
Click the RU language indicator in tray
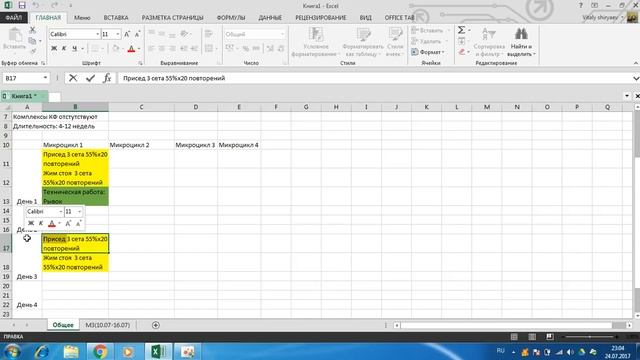point(500,351)
